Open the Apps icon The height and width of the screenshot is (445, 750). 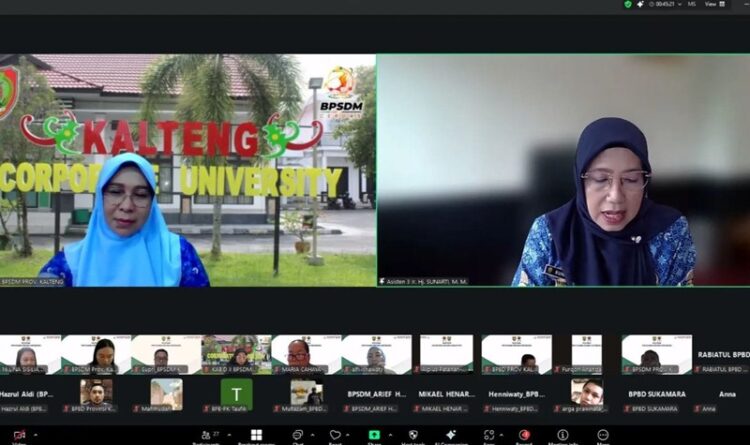489,434
